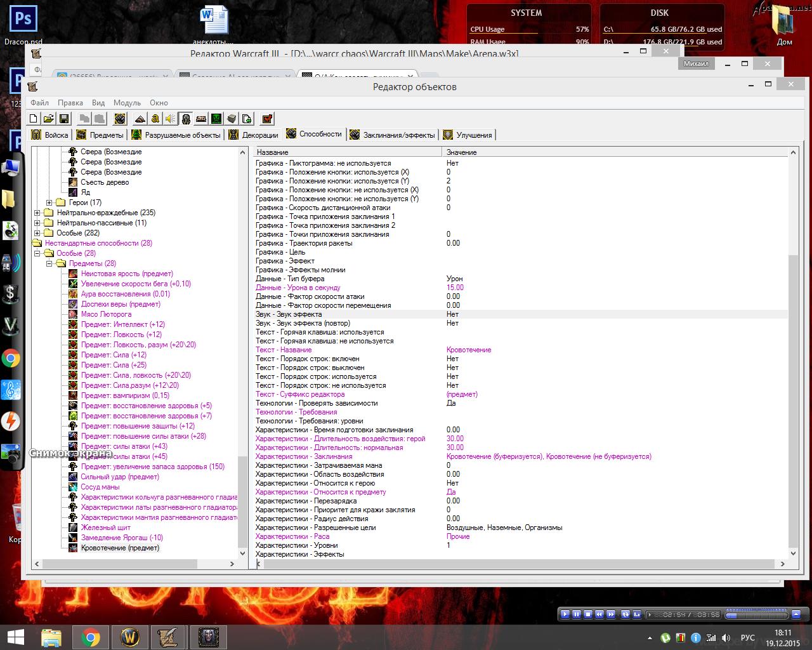Open the uTorrent tray icon
The width and height of the screenshot is (812, 650).
(665, 637)
